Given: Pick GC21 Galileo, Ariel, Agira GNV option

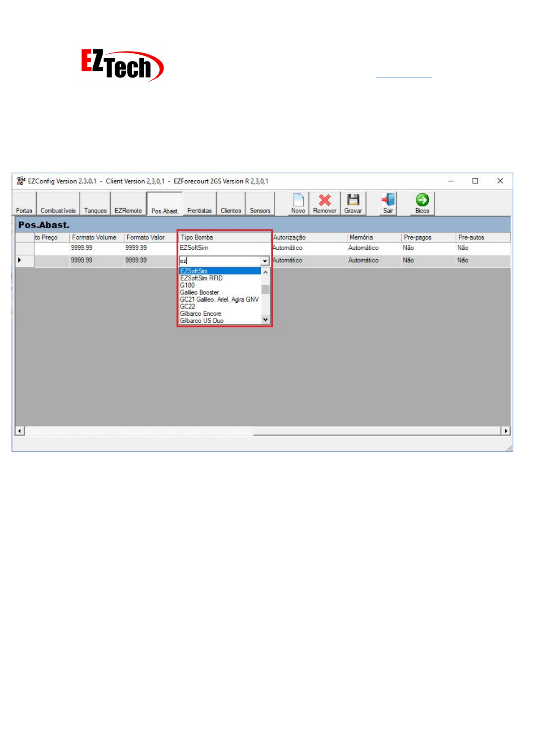Looking at the screenshot, I should click(x=220, y=300).
